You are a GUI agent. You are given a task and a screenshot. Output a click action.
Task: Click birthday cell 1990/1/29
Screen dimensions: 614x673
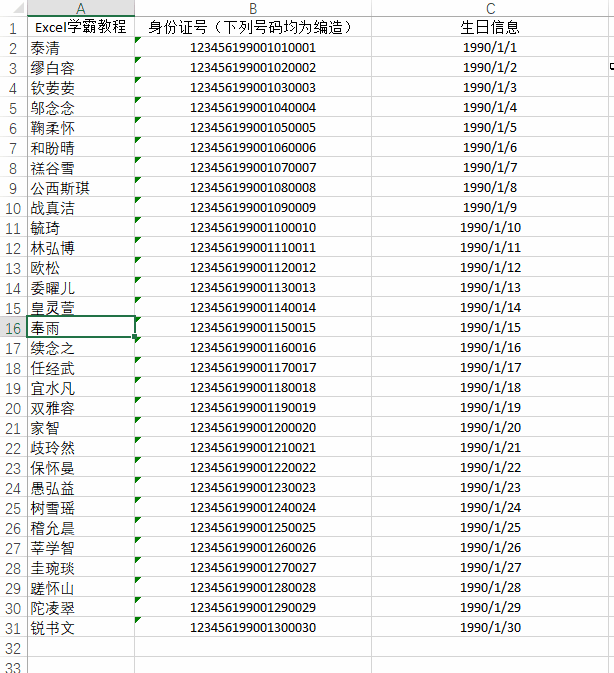(x=490, y=608)
